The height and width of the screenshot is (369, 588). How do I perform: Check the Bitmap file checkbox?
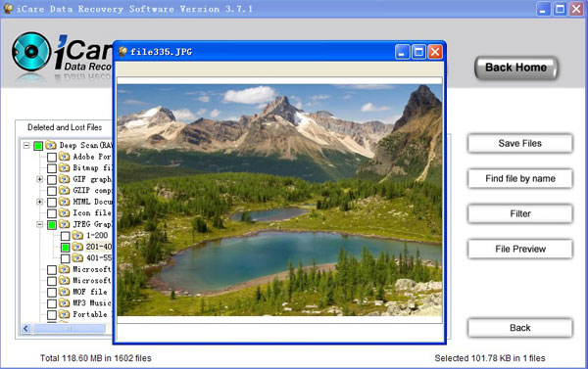pos(52,168)
